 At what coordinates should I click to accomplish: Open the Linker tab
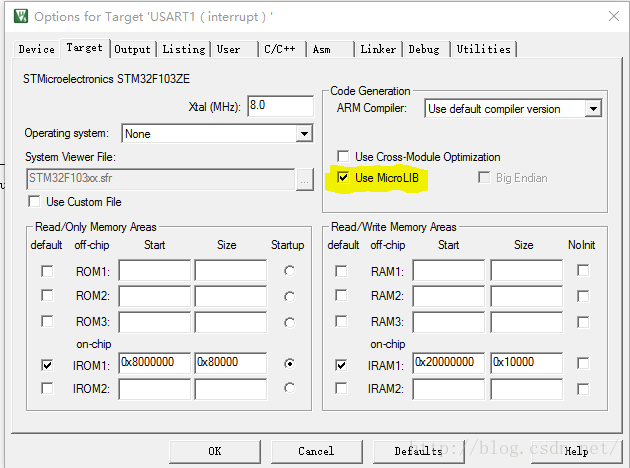[x=378, y=49]
